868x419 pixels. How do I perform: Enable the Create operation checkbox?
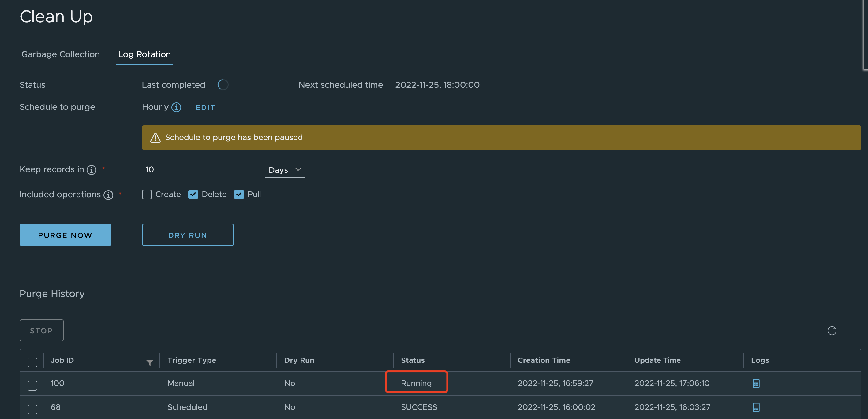tap(147, 194)
